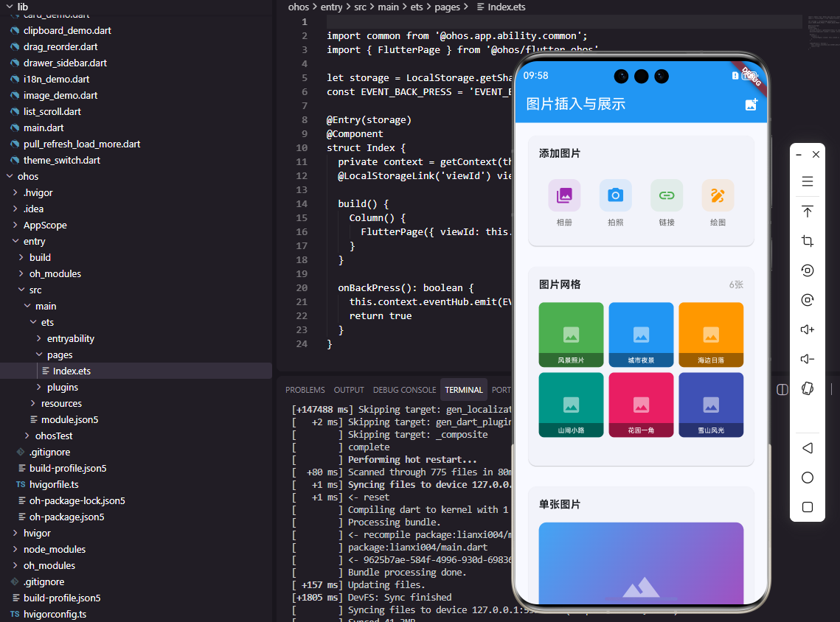Open pull_refresh_load_more.dart file
This screenshot has height=622, width=840.
pyautogui.click(x=81, y=144)
